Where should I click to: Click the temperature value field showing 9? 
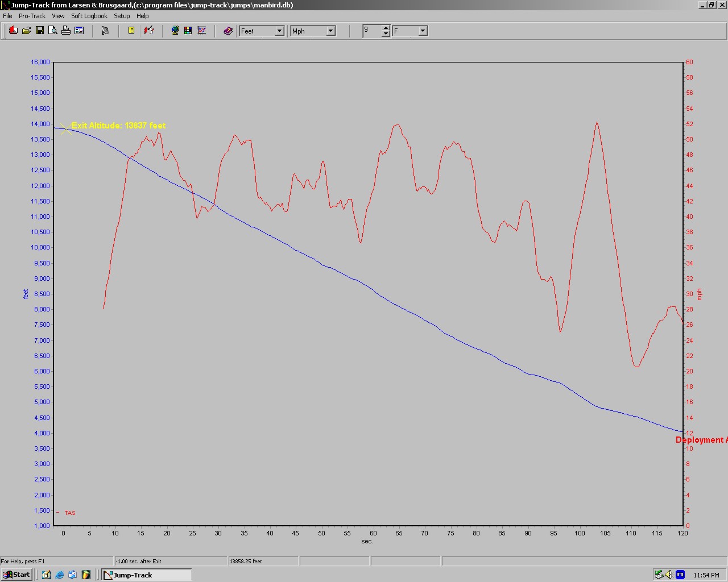tap(372, 31)
